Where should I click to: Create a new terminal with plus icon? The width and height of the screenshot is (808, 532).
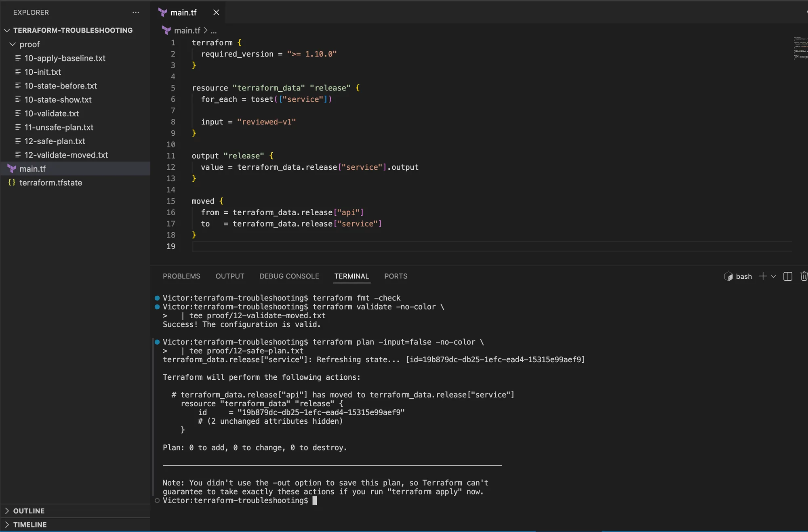tap(763, 276)
